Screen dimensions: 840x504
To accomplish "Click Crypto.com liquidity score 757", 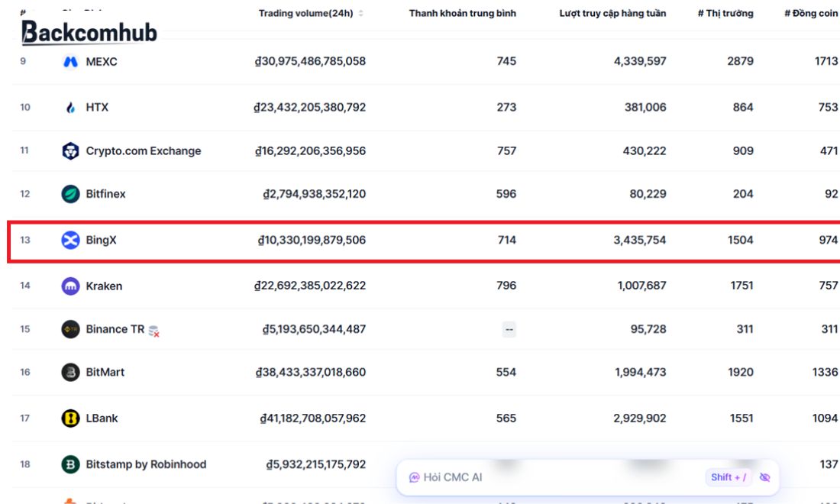I will click(506, 151).
